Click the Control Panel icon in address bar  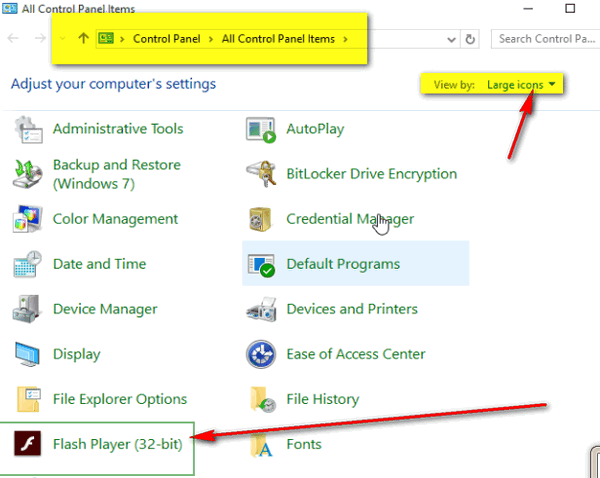(106, 38)
